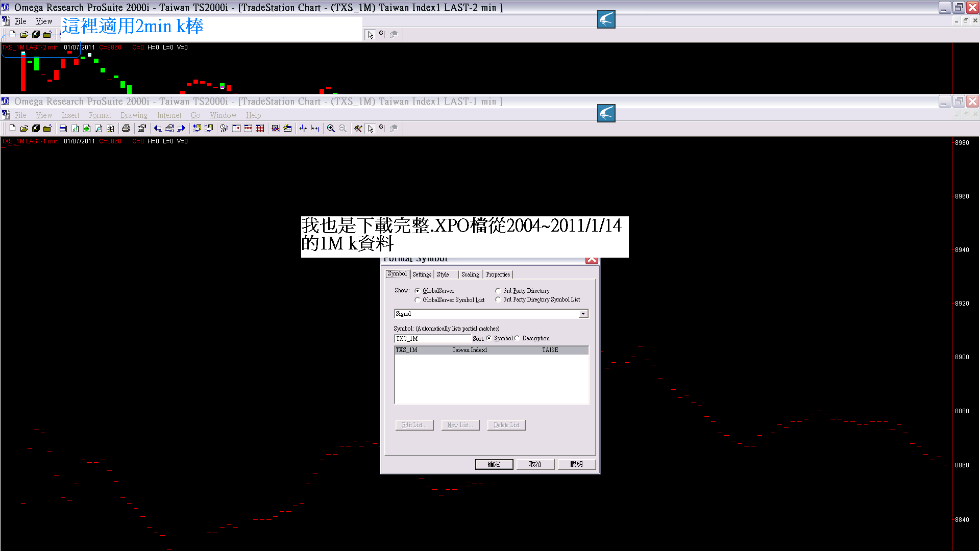
Task: Click the Edit List button
Action: [x=414, y=425]
